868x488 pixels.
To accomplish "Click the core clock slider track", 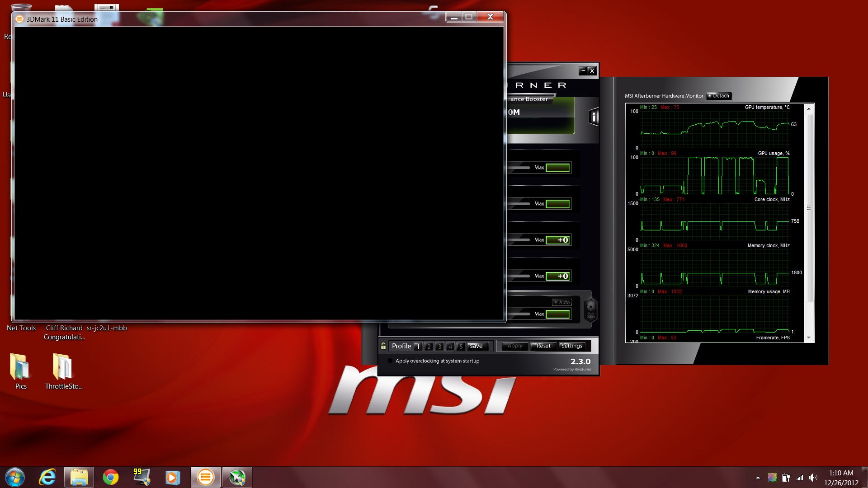I will point(519,240).
